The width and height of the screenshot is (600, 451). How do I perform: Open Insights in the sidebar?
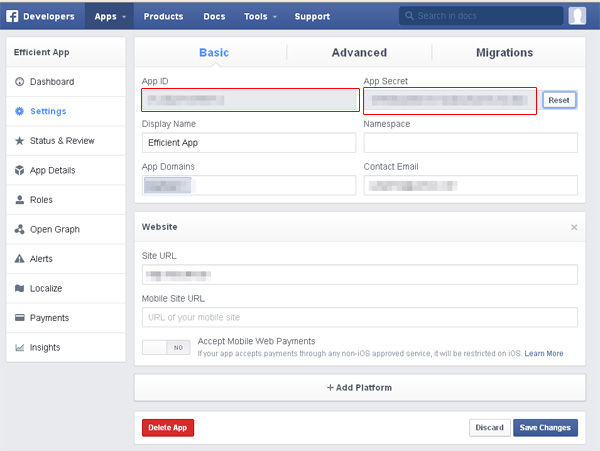(x=66, y=347)
